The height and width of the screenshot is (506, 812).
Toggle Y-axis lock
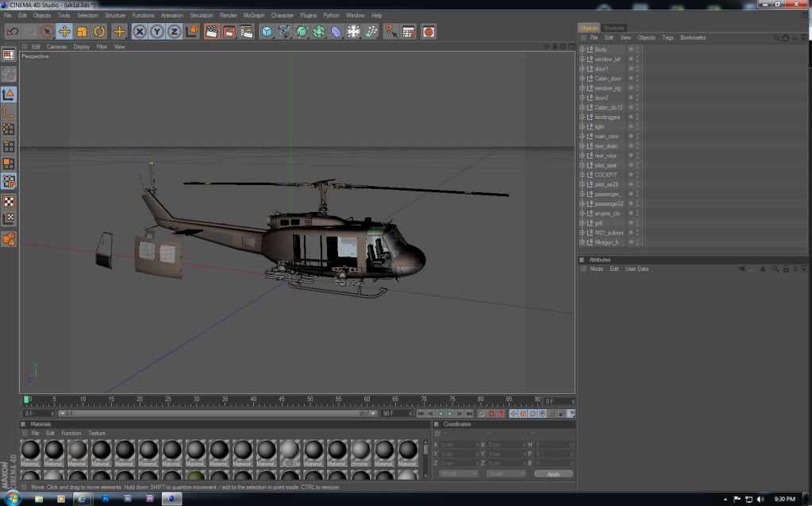point(157,32)
